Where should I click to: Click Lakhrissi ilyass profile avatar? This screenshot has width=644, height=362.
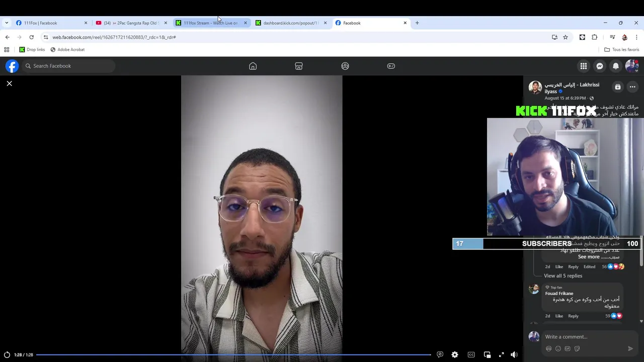535,87
